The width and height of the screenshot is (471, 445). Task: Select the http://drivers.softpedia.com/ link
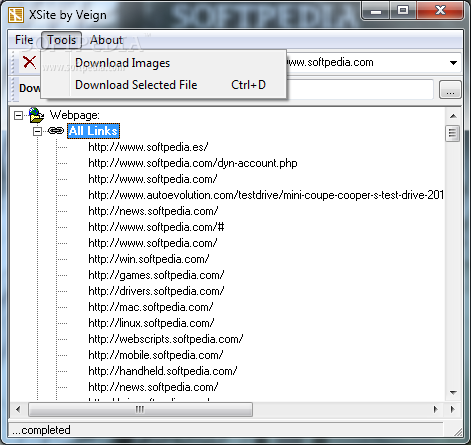pos(156,291)
